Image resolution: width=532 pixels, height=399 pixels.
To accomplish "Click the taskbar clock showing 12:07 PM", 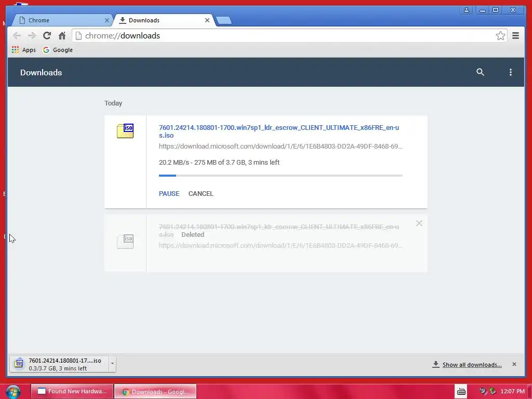I will [x=512, y=391].
